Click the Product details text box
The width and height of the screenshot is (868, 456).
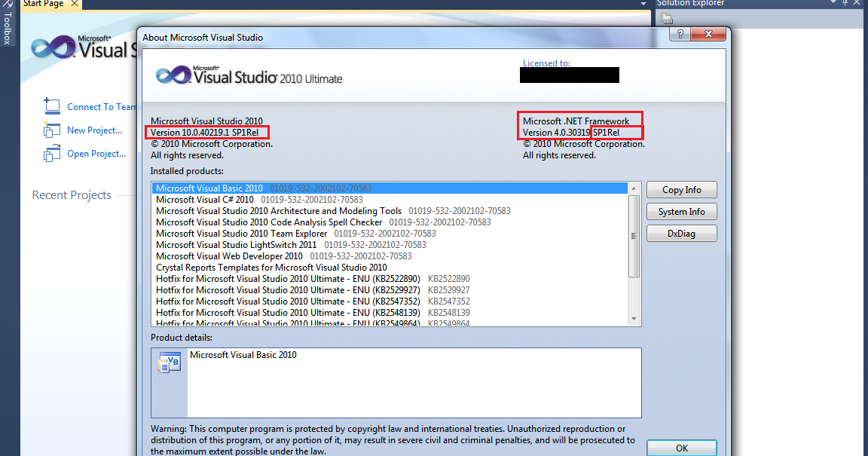(396, 383)
